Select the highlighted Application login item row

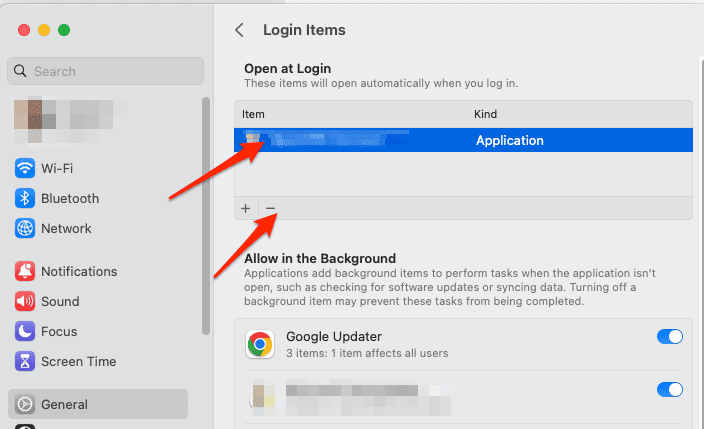coord(463,140)
